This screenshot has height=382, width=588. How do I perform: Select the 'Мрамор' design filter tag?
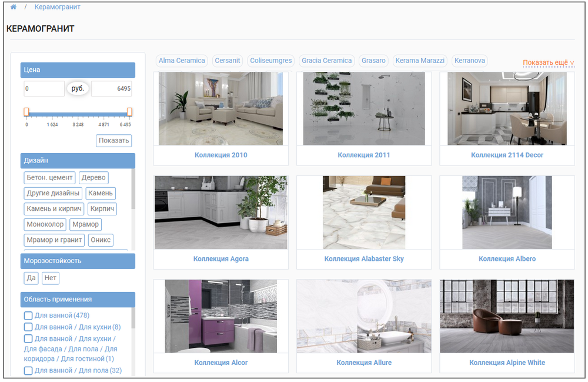[85, 224]
